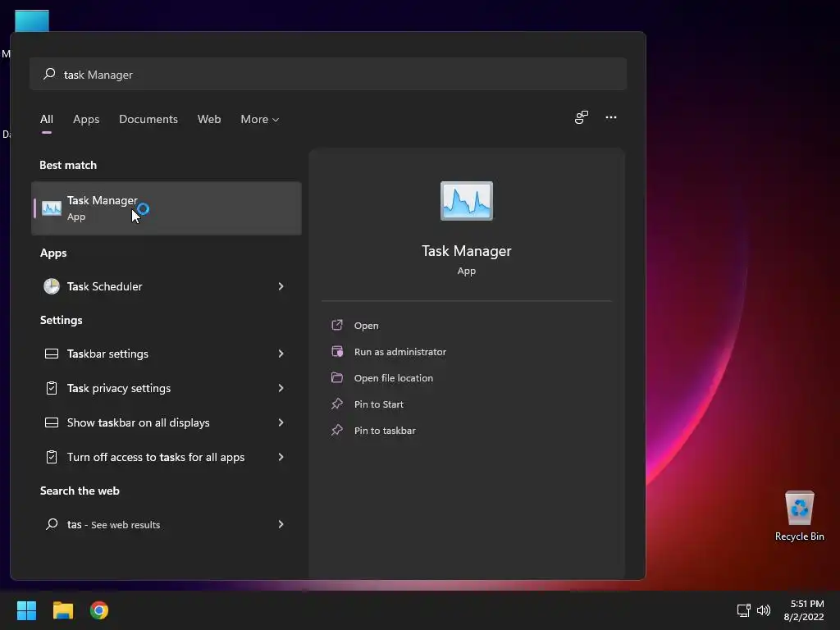This screenshot has height=630, width=840.
Task: Choose Pin to taskbar
Action: pyautogui.click(x=385, y=431)
